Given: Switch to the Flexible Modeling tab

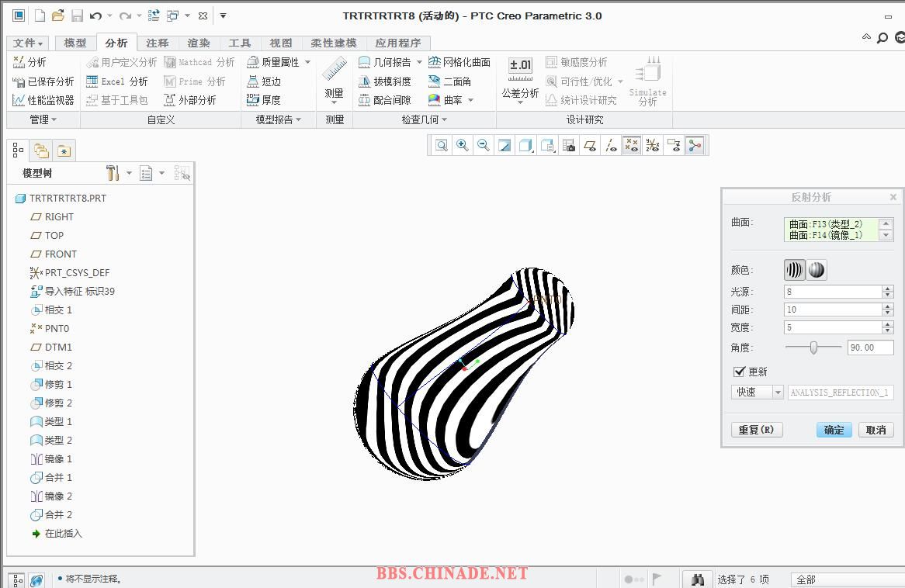Looking at the screenshot, I should point(334,43).
